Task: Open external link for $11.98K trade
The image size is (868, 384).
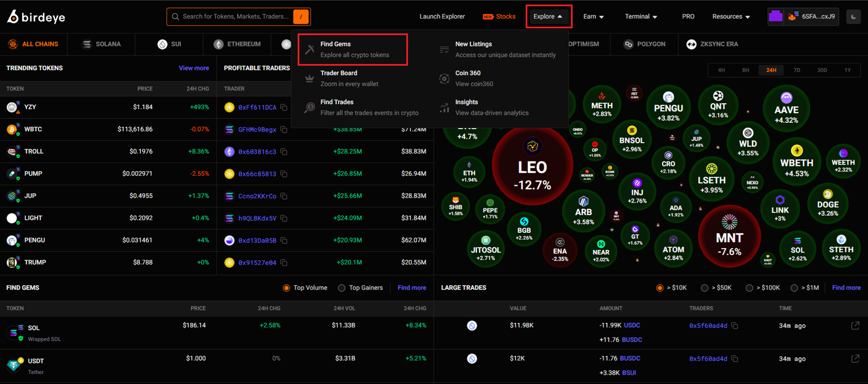Action: pyautogui.click(x=856, y=326)
